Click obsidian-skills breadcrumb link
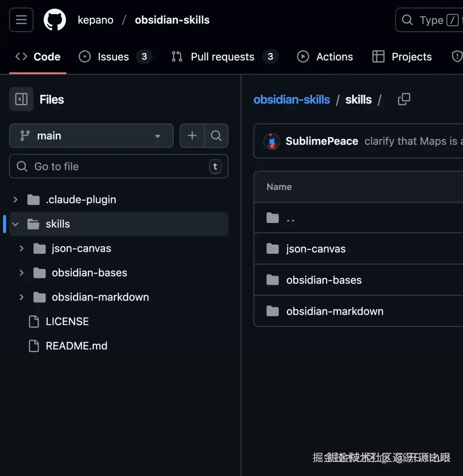This screenshot has width=463, height=476. [x=292, y=99]
